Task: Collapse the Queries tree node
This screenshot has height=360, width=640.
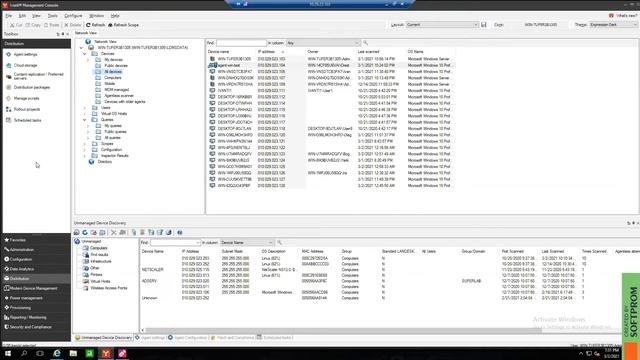Action: tap(85, 120)
